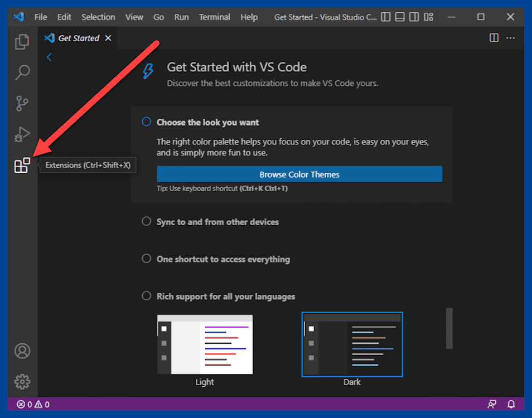This screenshot has width=532, height=418.
Task: Open the Run and Debug panel
Action: (22, 134)
